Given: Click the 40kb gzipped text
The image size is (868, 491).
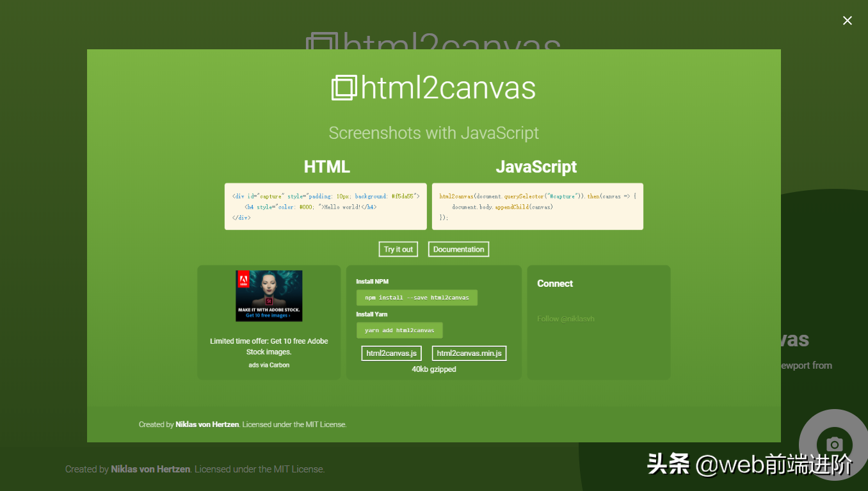Looking at the screenshot, I should (434, 369).
